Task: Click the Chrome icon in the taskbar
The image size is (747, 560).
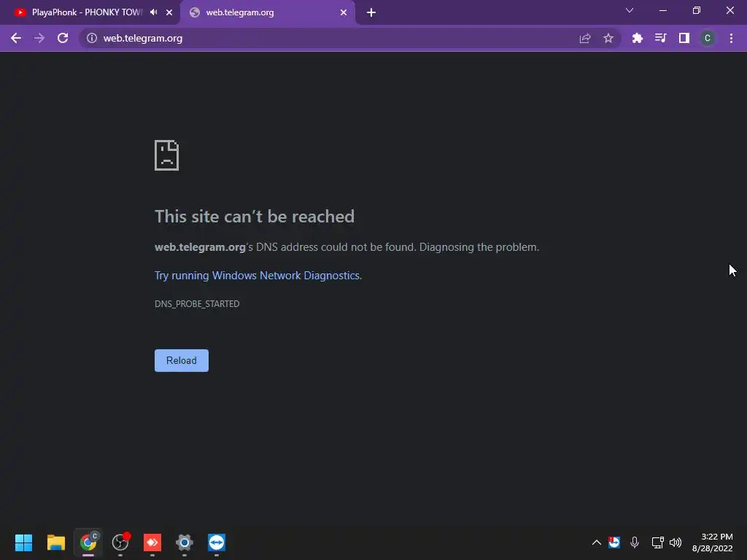Action: tap(88, 542)
